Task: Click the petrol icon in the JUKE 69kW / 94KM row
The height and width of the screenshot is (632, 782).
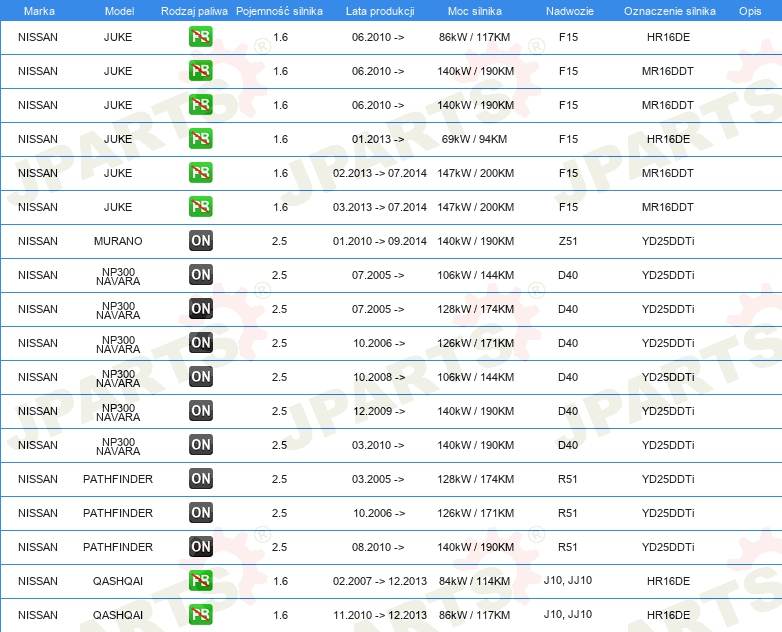Action: click(x=200, y=139)
